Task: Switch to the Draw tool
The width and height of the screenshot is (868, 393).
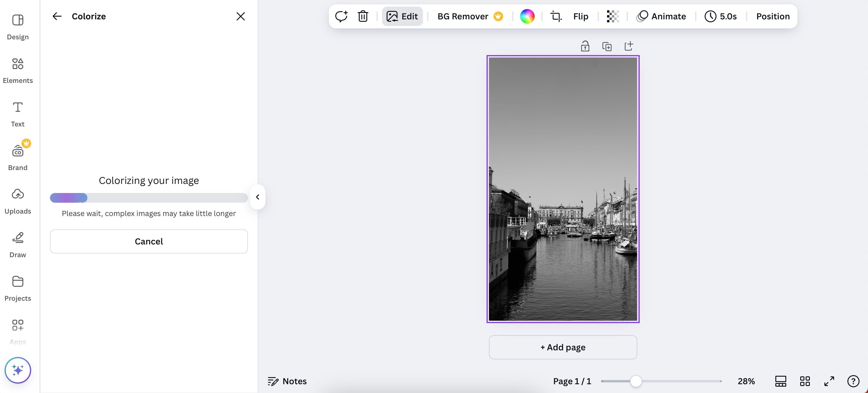Action: (18, 244)
